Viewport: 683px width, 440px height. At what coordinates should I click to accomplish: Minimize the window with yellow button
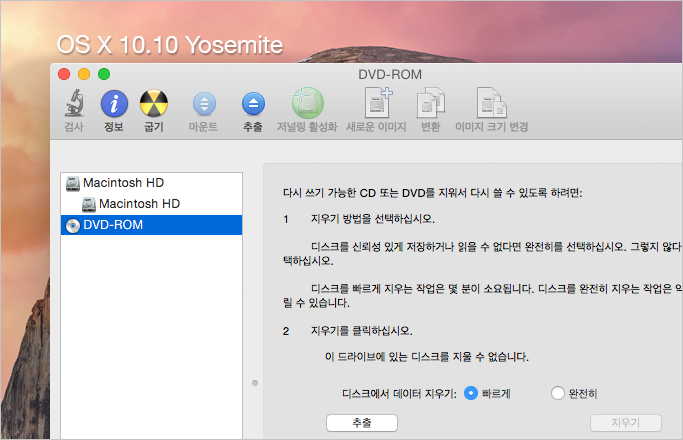coord(84,74)
